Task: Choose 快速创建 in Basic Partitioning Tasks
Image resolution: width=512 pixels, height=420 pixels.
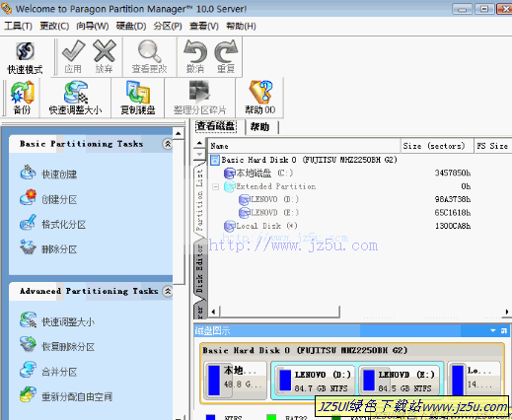Action: [48, 174]
